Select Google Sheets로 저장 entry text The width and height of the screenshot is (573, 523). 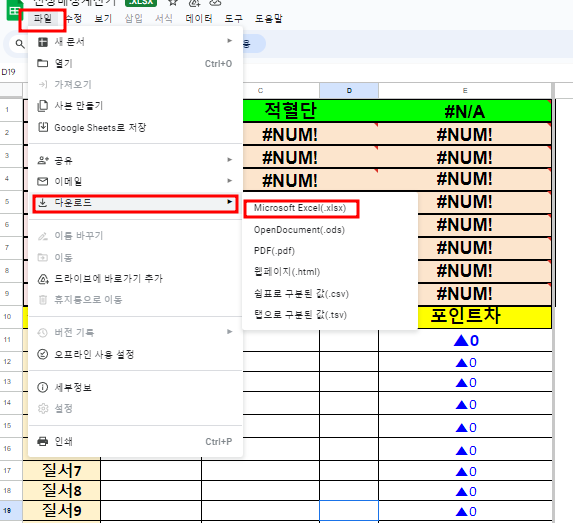[x=100, y=128]
